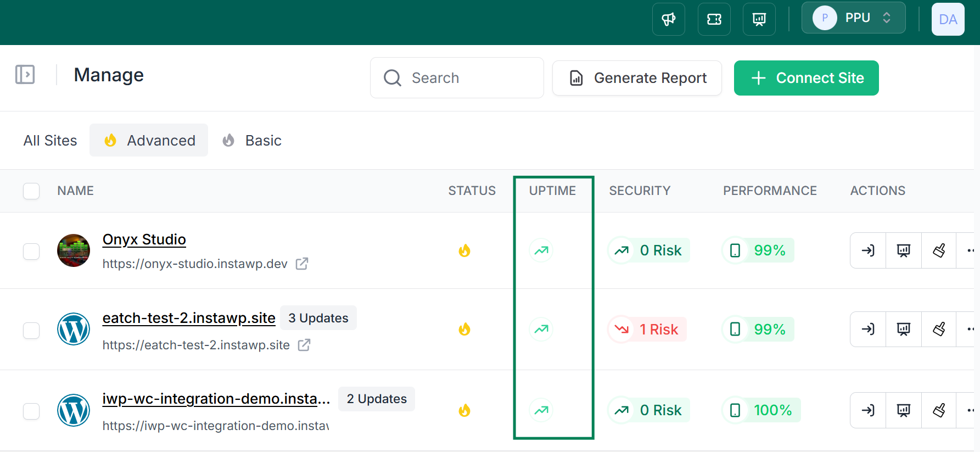Open the PPU workspace switcher dropdown

click(x=853, y=18)
